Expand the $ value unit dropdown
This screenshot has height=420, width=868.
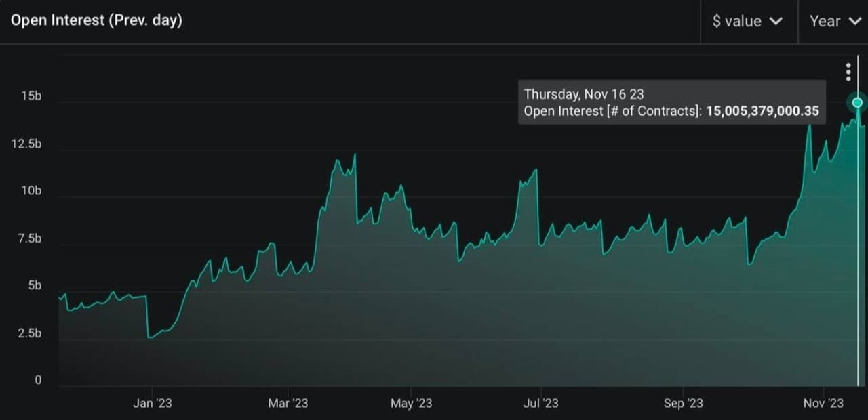click(749, 21)
